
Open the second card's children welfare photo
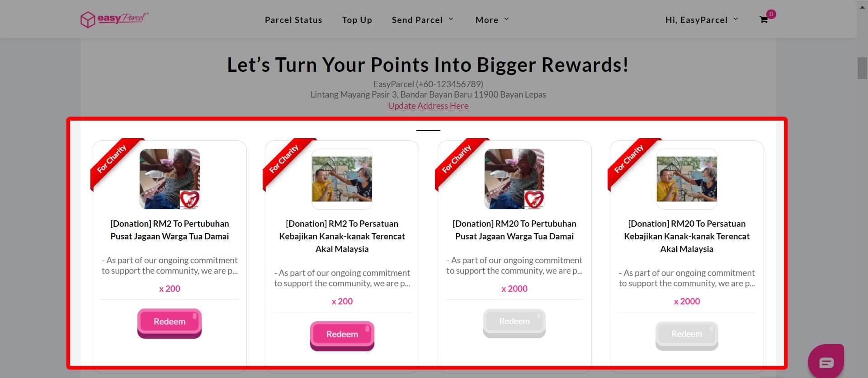[342, 179]
